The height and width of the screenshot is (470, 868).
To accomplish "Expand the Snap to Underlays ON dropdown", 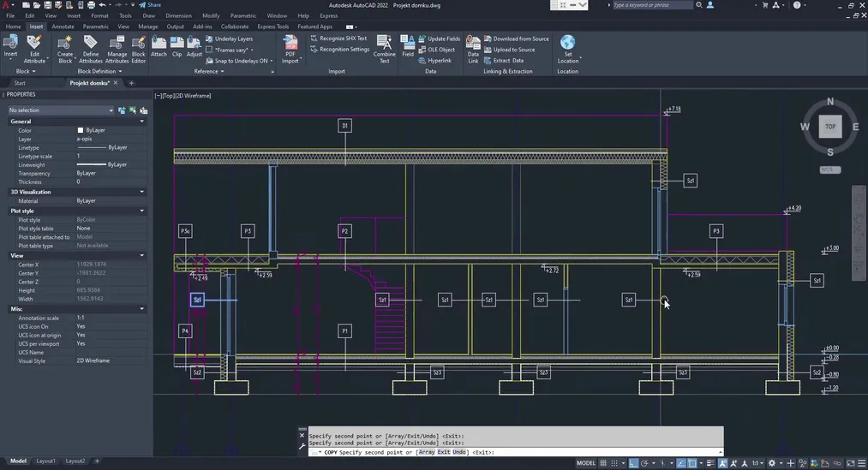I will (x=272, y=61).
